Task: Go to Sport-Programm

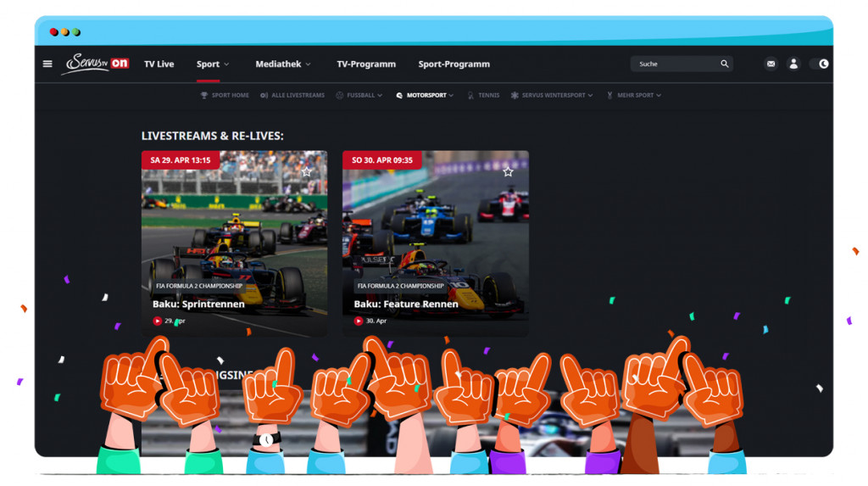Action: pos(454,64)
